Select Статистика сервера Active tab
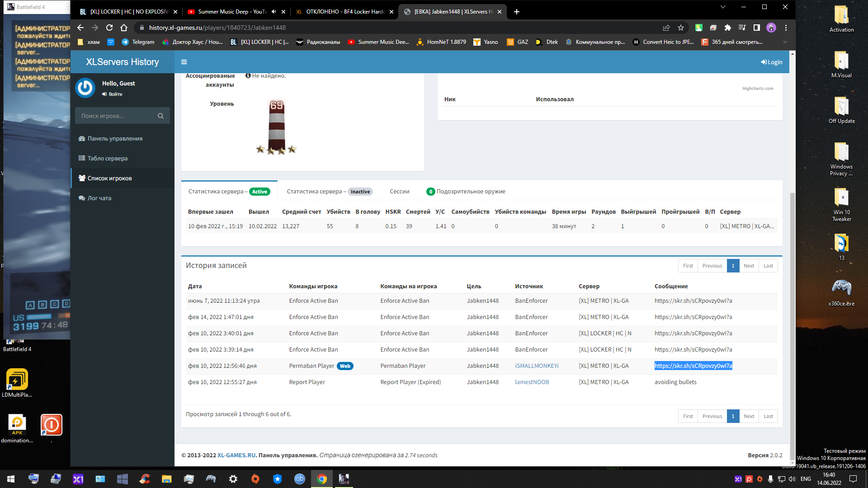Viewport: 868px width, 488px height. 229,192
